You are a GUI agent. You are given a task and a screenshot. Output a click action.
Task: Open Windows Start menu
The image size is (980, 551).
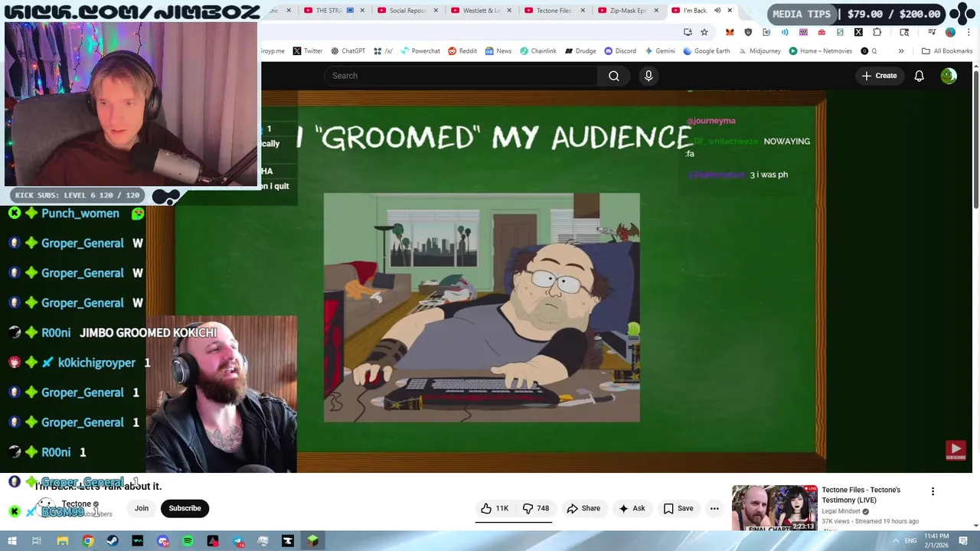coord(12,541)
